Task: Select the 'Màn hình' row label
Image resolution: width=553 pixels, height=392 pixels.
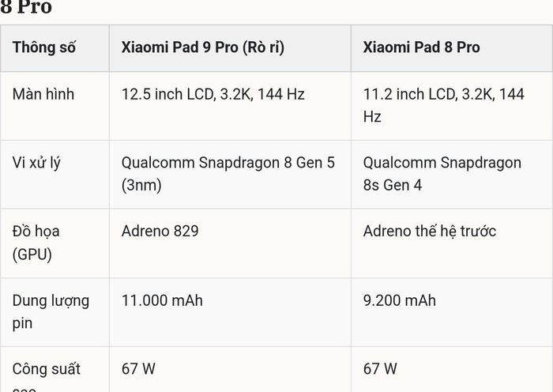Action: [x=43, y=94]
